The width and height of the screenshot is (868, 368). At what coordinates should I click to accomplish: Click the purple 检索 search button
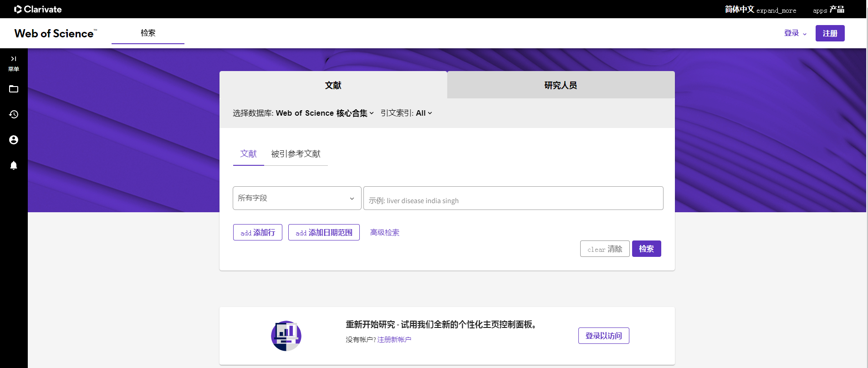[647, 249]
